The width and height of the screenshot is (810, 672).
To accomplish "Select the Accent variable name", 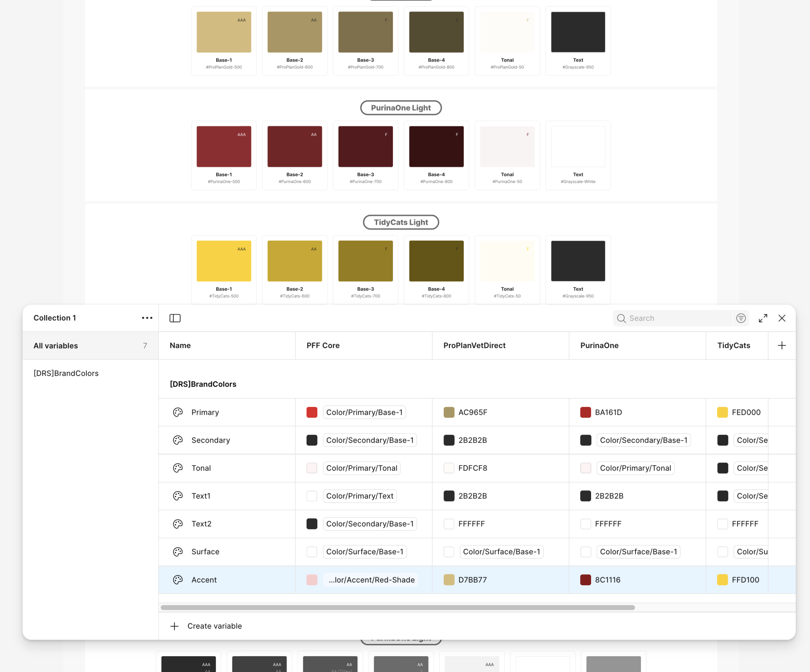I will (204, 580).
